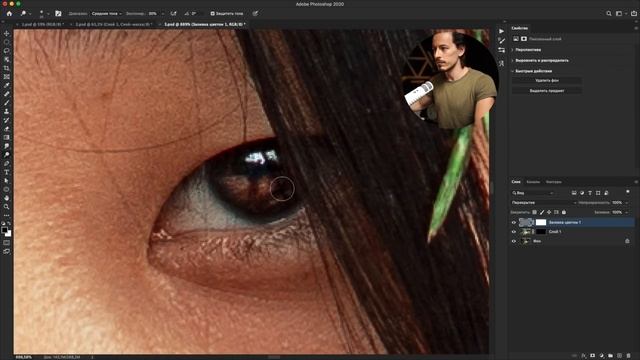Toggle airbrush mode in options bar
The image size is (640, 360).
[x=173, y=13]
